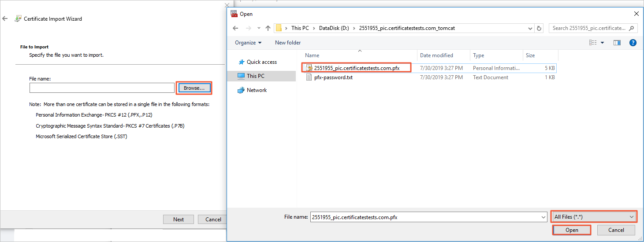Click the Certificate Import Wizard title icon

[x=18, y=19]
